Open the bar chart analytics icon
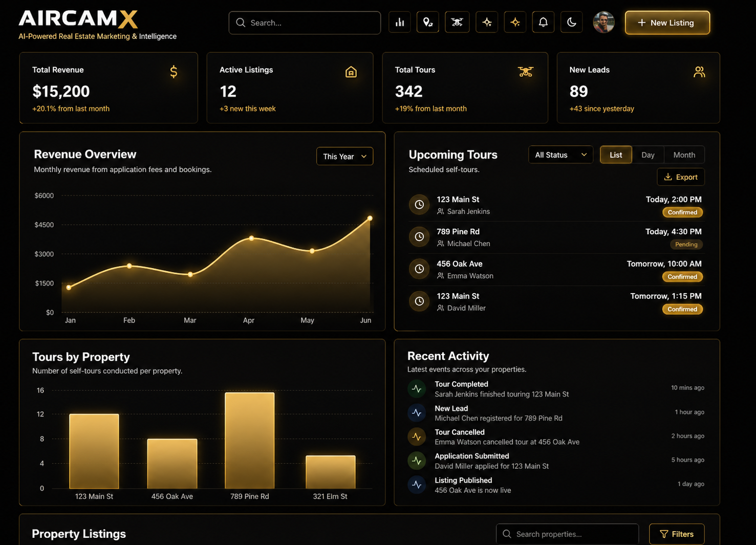Image resolution: width=756 pixels, height=545 pixels. click(x=400, y=23)
